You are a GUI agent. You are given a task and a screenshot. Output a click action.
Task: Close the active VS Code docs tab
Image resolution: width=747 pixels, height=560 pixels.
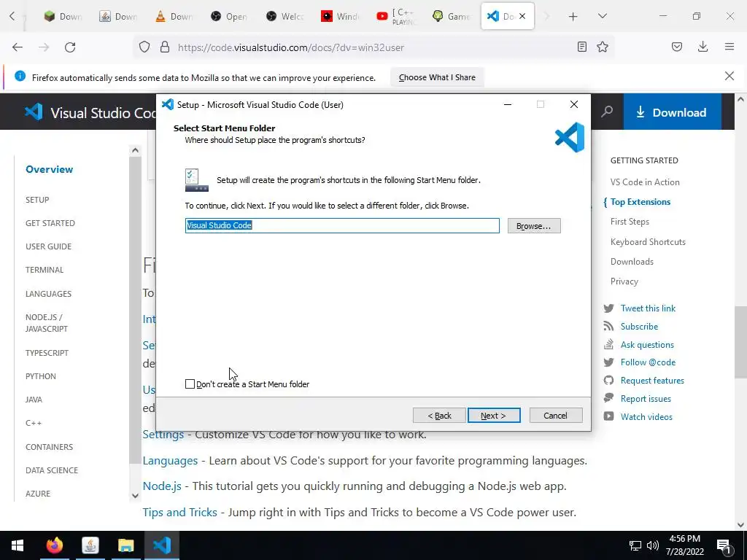point(522,16)
